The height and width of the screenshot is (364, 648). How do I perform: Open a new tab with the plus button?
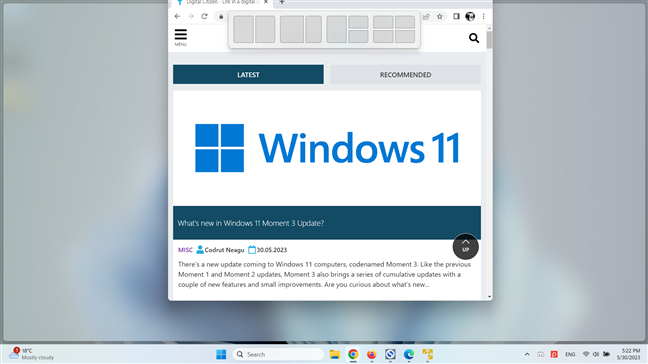282,2
